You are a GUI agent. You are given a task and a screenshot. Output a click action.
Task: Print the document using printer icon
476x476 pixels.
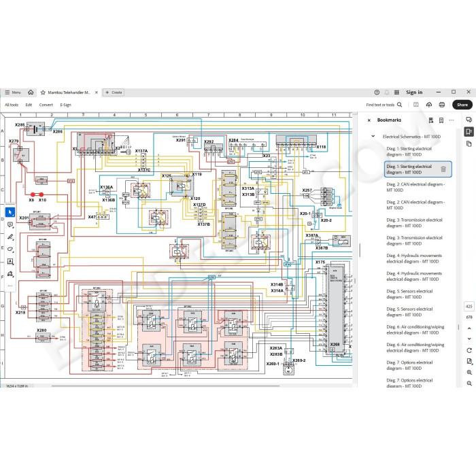coord(442,105)
